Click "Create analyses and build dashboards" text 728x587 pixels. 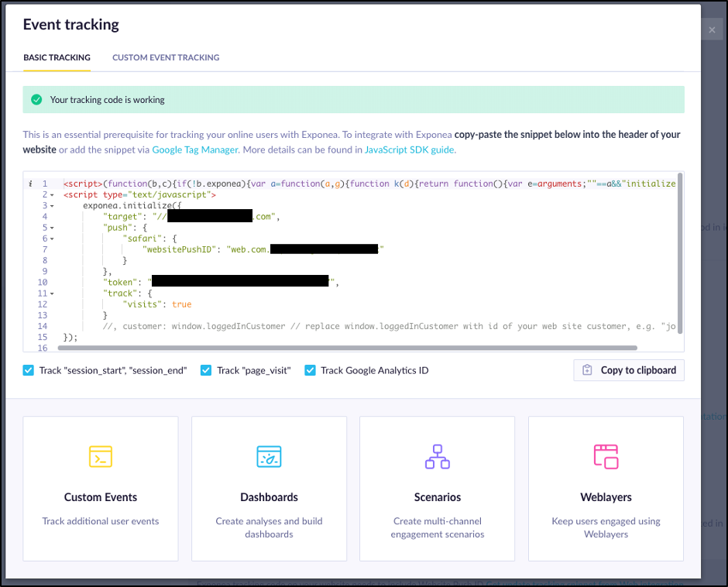(x=269, y=527)
